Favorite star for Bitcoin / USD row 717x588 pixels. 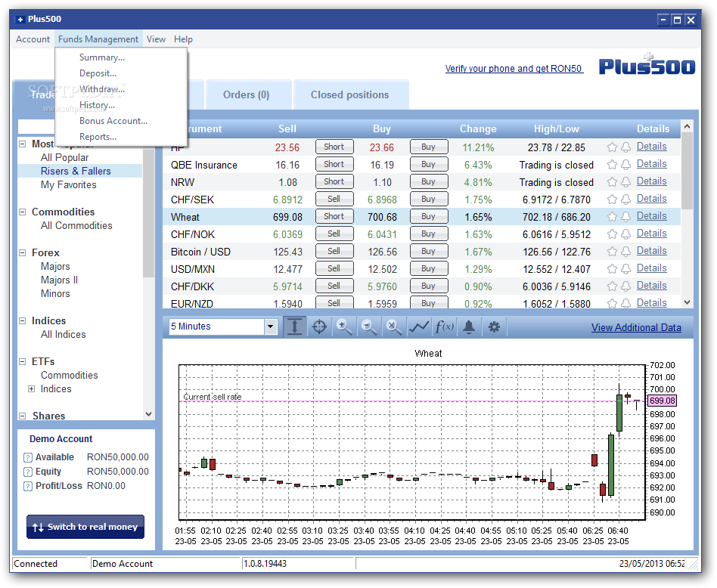click(613, 251)
